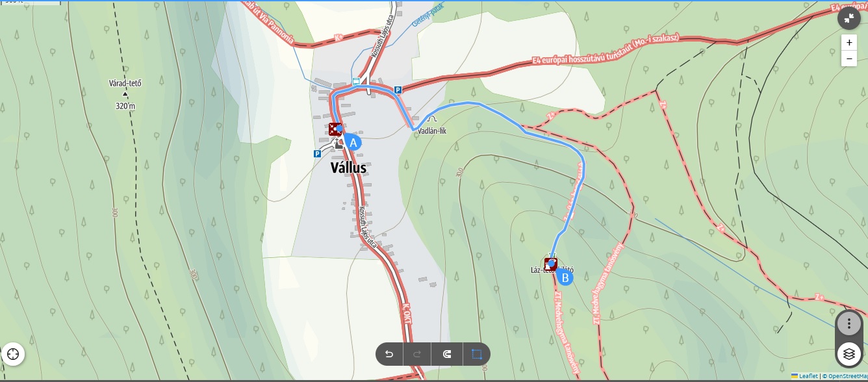Screen dimensions: 868x382
Task: Click the greyed-out redo arrow
Action: click(x=417, y=354)
